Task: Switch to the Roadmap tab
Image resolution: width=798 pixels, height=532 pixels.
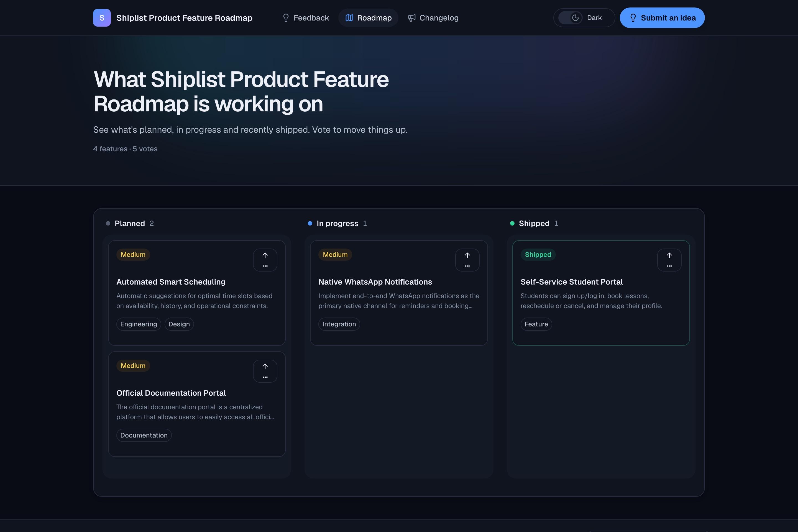Action: point(369,18)
